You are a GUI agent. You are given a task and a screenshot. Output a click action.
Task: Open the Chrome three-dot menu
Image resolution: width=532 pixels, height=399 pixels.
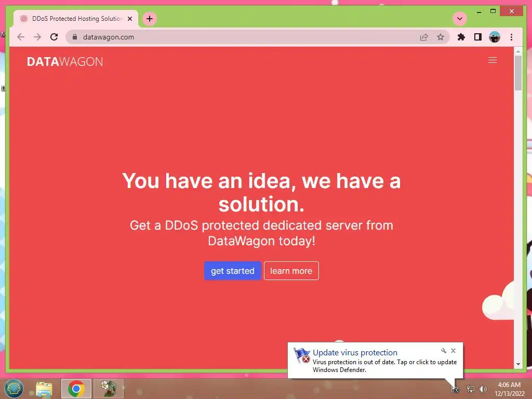511,37
